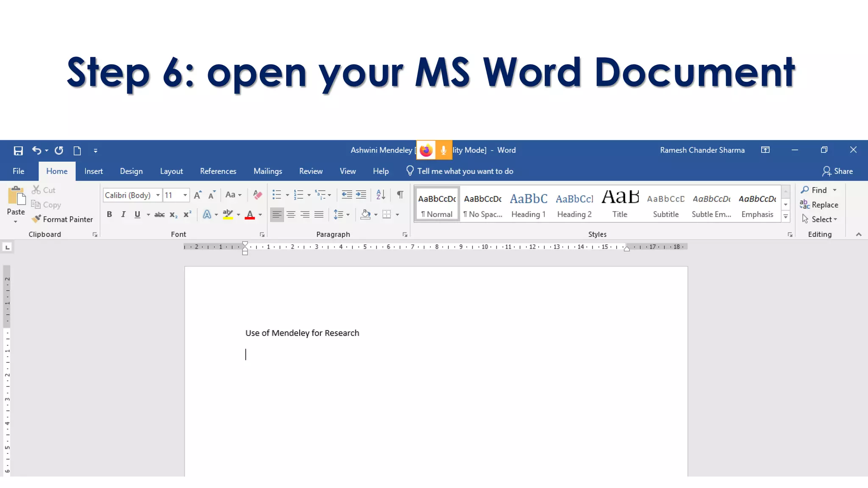Screen dimensions: 868x488
Task: Sort text with the A-Z icon
Action: [381, 195]
